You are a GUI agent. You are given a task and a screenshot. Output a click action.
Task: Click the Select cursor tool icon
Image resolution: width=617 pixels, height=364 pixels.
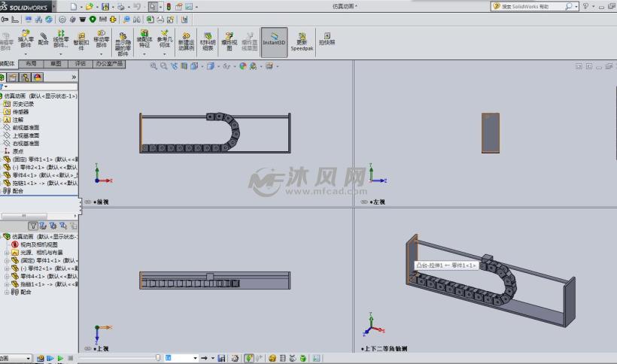(x=153, y=7)
